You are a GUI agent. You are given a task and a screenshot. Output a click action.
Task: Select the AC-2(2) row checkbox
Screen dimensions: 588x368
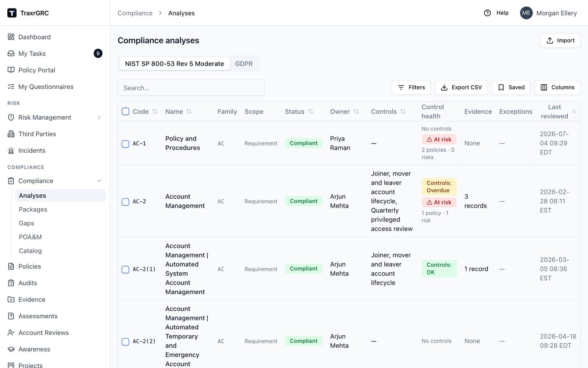[125, 342]
